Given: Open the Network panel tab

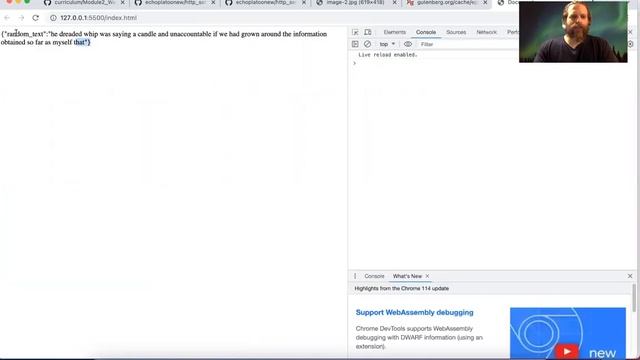Looking at the screenshot, I should 487,32.
